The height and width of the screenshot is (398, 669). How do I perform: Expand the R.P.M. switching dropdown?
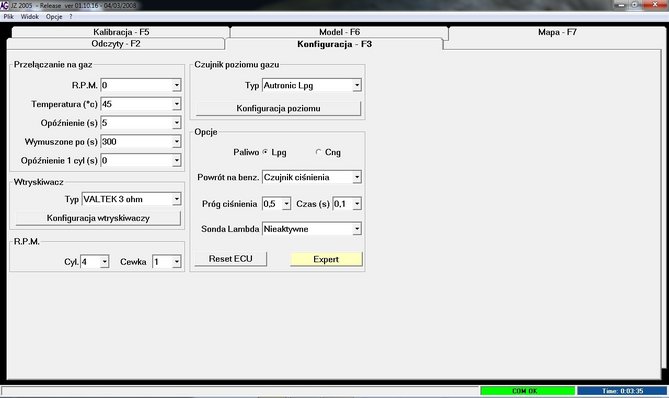pos(176,85)
